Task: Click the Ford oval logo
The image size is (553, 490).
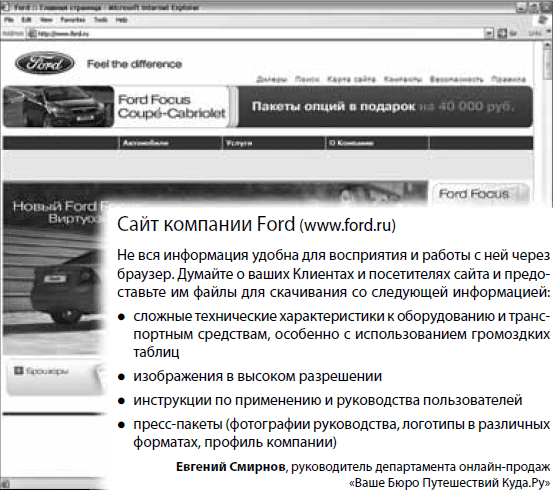Action: click(44, 64)
